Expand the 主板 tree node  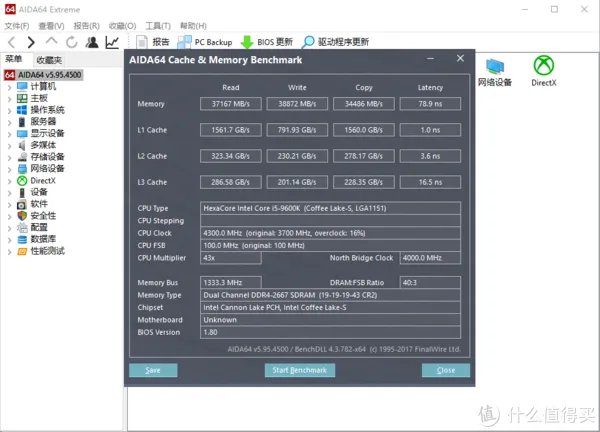[x=11, y=98]
